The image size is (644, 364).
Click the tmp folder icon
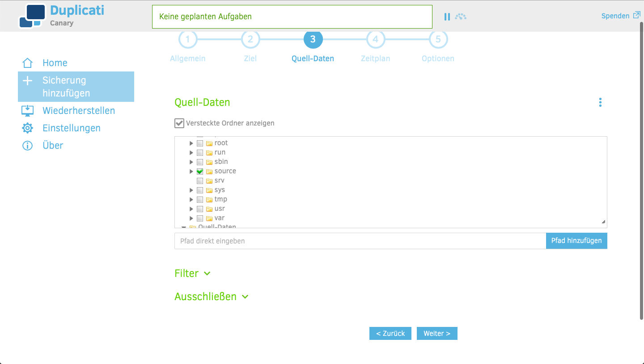coord(209,200)
